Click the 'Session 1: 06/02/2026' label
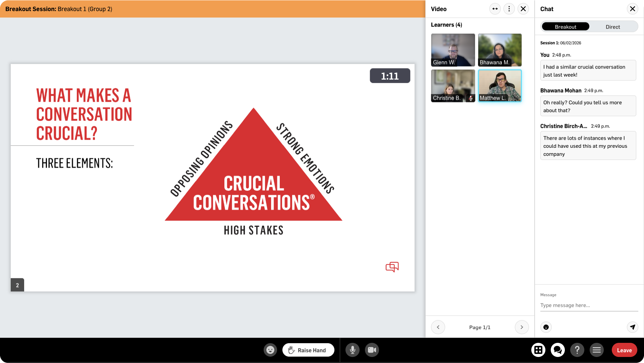The height and width of the screenshot is (363, 644). pyautogui.click(x=560, y=43)
